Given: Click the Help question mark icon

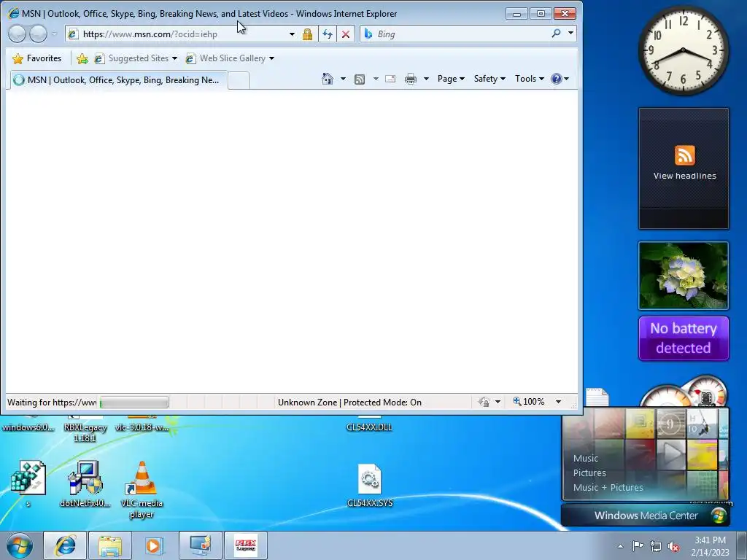Looking at the screenshot, I should point(556,79).
